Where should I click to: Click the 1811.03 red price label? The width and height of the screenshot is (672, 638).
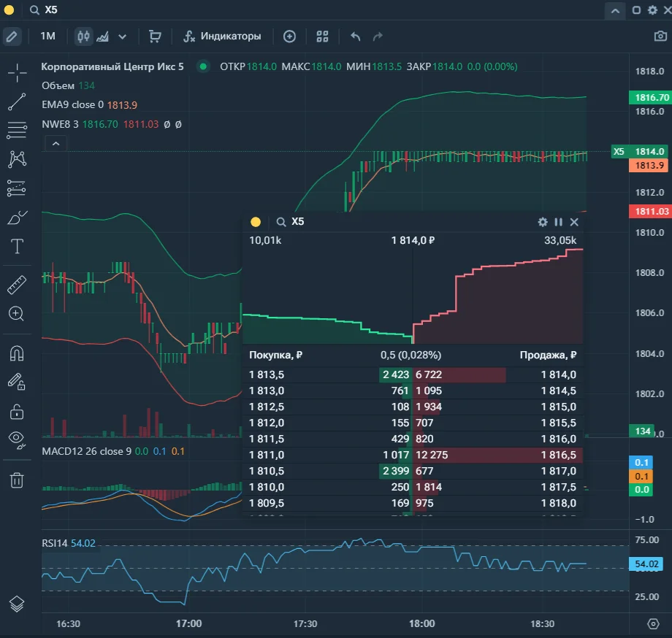click(651, 212)
